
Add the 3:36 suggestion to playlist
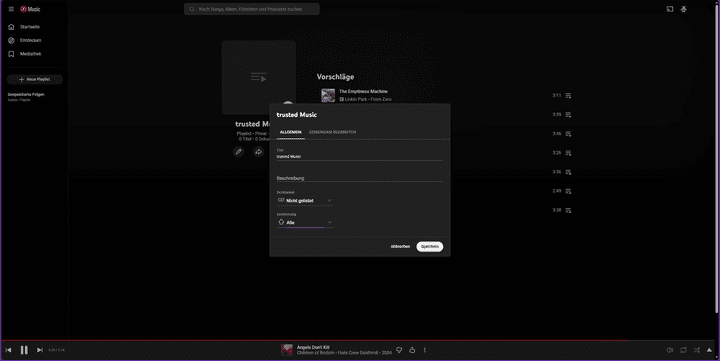pyautogui.click(x=568, y=172)
